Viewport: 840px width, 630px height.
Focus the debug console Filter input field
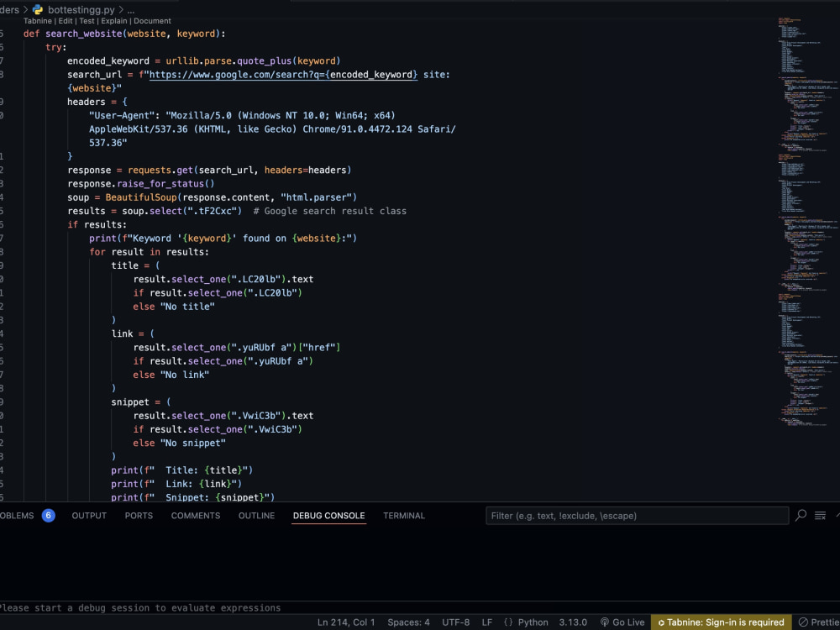point(637,516)
